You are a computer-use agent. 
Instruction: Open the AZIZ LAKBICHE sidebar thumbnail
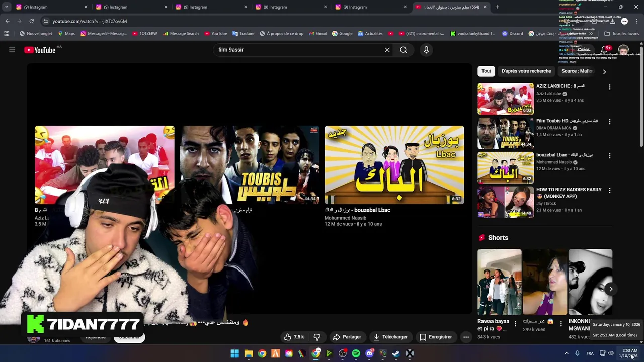[x=506, y=99]
